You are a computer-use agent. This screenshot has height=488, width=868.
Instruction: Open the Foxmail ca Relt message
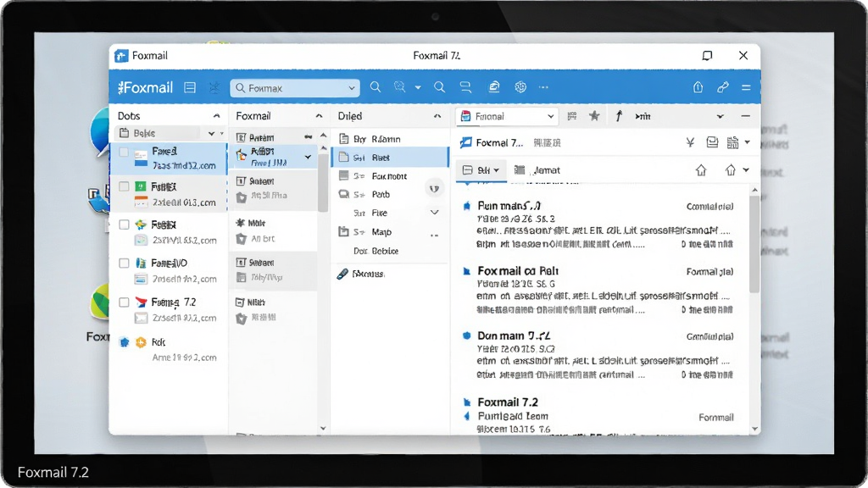pyautogui.click(x=601, y=290)
